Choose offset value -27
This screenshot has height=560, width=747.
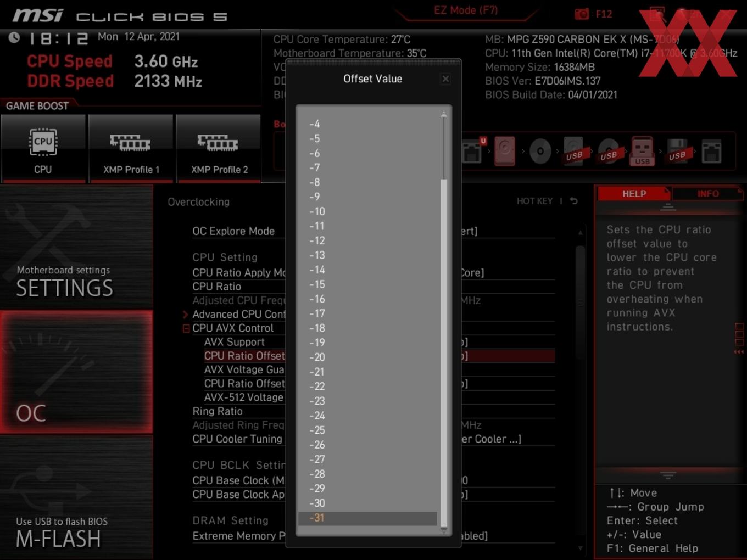[x=367, y=459]
